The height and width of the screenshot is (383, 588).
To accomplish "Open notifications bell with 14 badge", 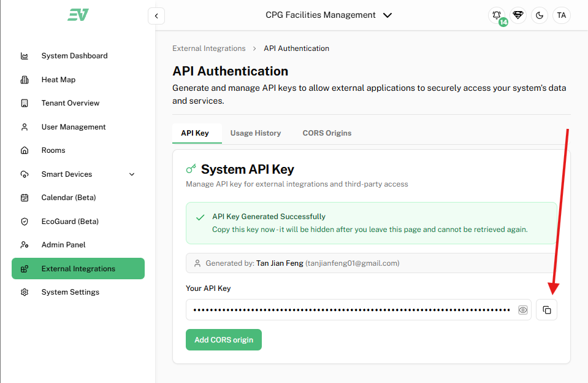I will pyautogui.click(x=497, y=15).
